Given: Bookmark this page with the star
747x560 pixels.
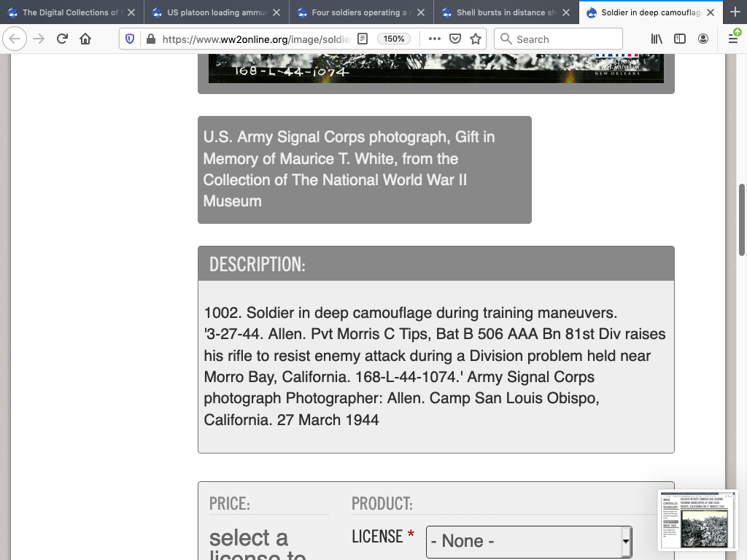Looking at the screenshot, I should point(476,39).
